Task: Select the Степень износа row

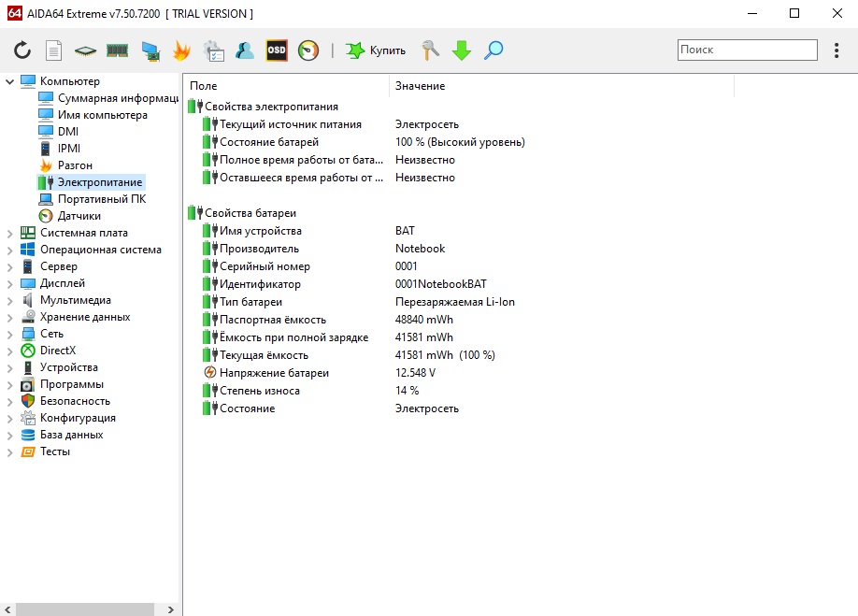Action: pyautogui.click(x=311, y=391)
